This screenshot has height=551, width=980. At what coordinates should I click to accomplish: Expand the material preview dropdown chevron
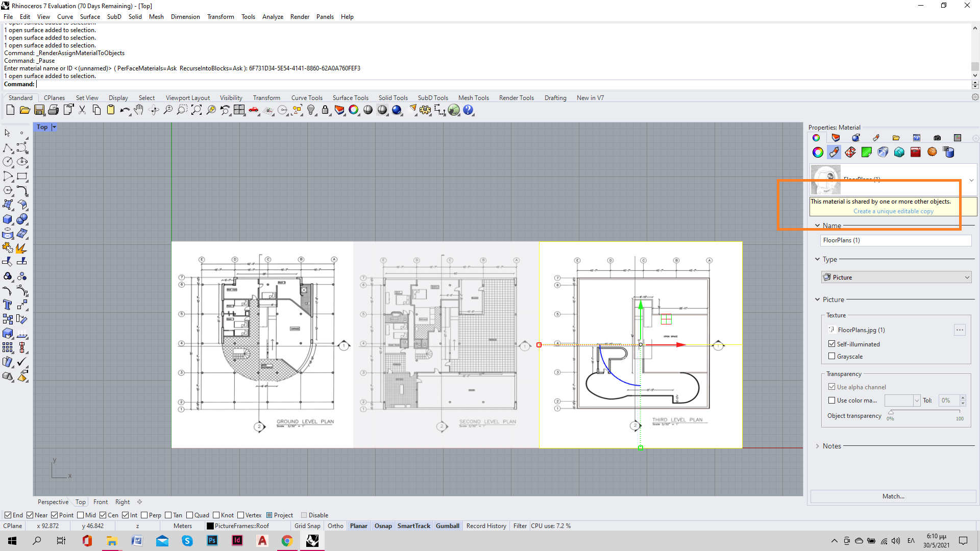point(971,180)
